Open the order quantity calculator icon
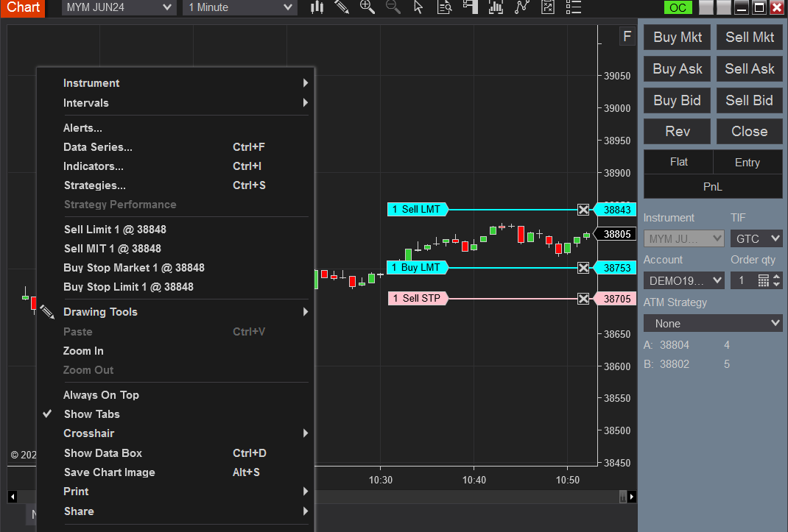Image resolution: width=788 pixels, height=532 pixels. 764,280
